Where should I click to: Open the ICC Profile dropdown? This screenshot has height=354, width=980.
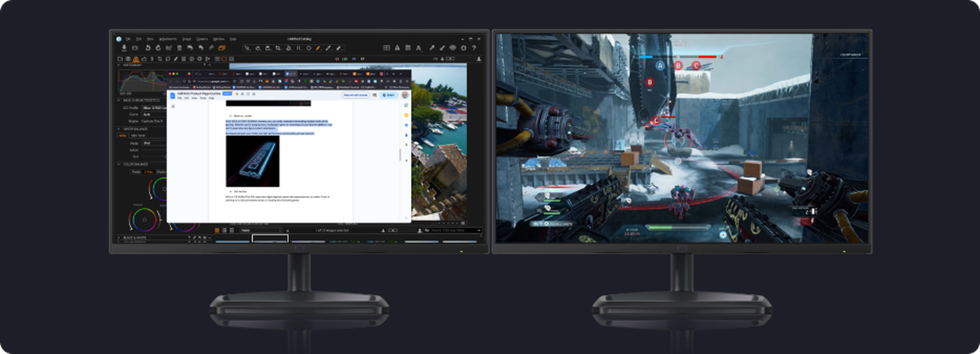pyautogui.click(x=154, y=108)
